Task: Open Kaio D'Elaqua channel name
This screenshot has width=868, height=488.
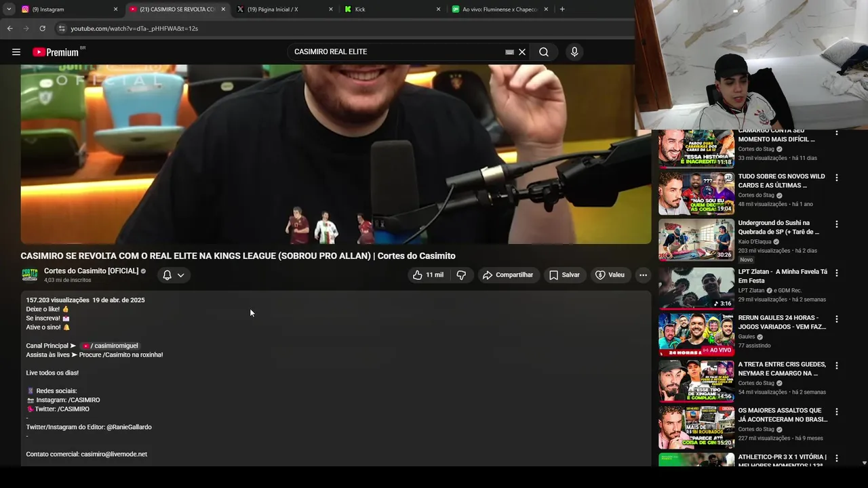Action: (x=755, y=242)
